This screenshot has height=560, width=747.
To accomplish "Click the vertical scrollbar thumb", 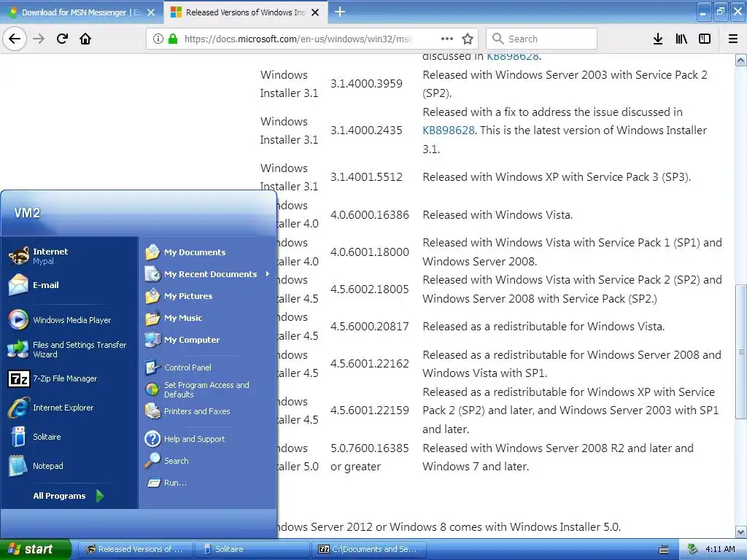I will [741, 352].
